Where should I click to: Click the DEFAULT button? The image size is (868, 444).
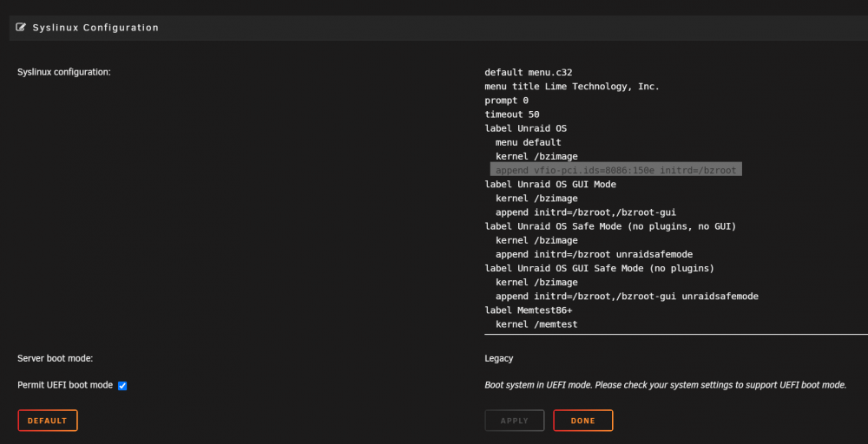[x=48, y=421]
